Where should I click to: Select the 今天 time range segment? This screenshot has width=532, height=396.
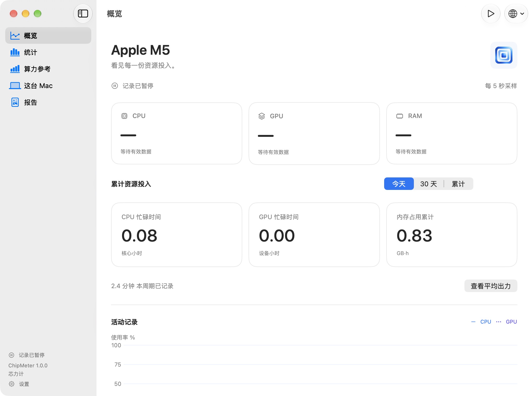(x=399, y=184)
